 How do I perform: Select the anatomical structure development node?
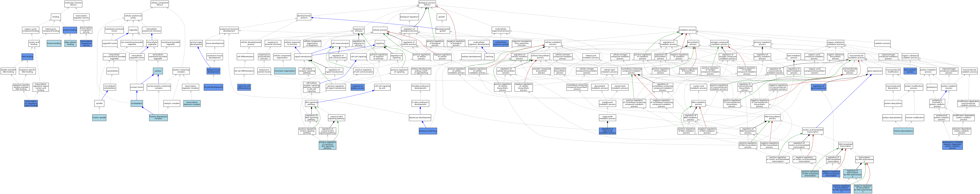click(229, 30)
